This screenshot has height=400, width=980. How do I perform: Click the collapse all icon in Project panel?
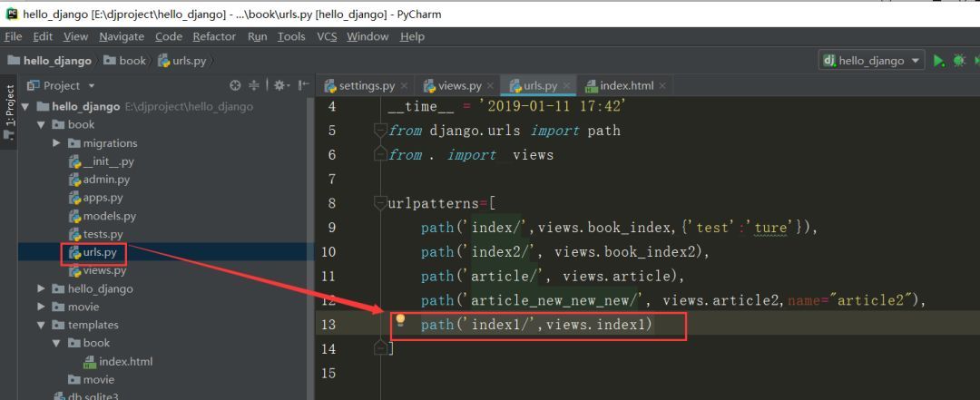tap(254, 85)
